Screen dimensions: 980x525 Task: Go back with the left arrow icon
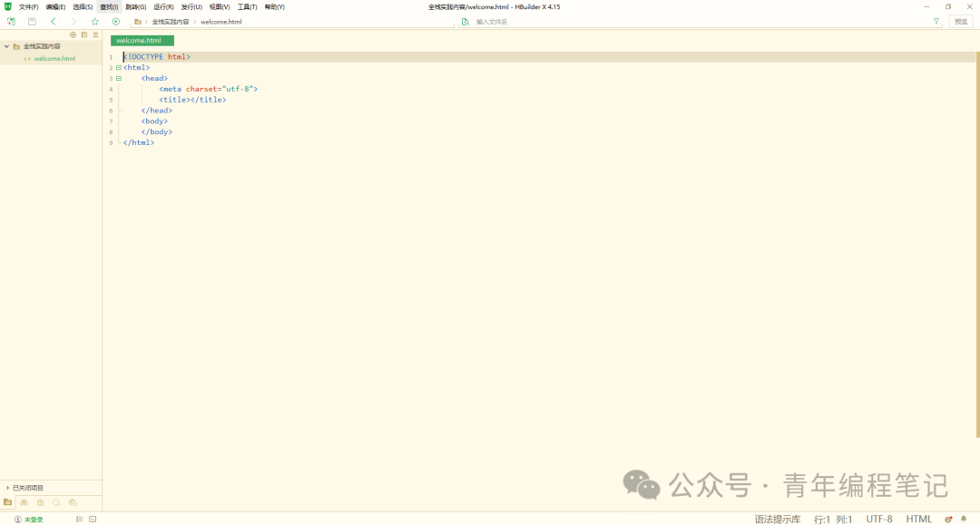(x=54, y=21)
